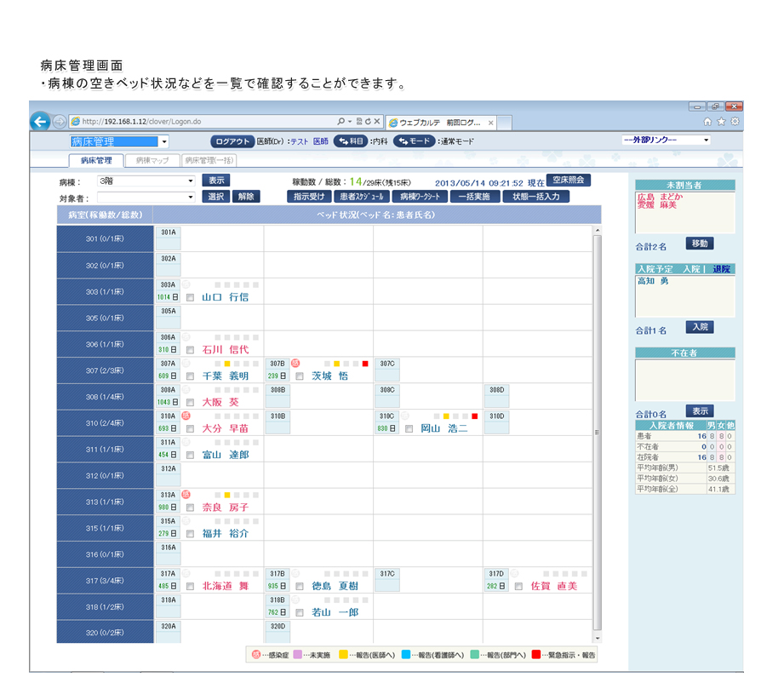Open the favorites star icon
This screenshot has width=784, height=700.
pos(721,121)
